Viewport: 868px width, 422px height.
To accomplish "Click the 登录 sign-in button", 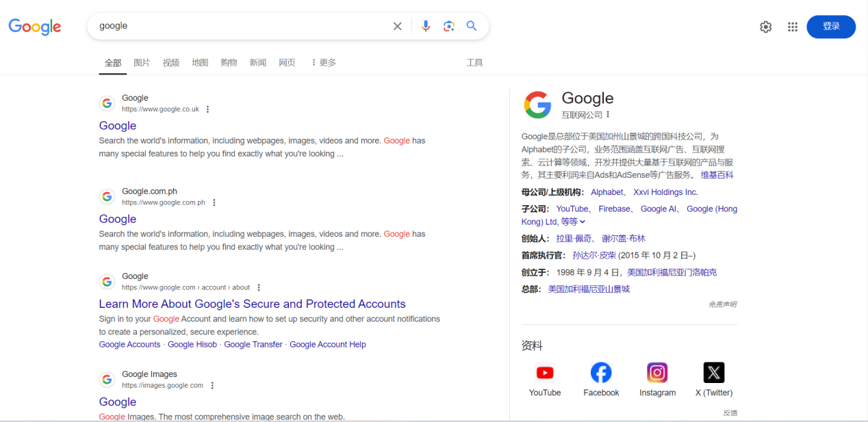I will click(x=831, y=27).
